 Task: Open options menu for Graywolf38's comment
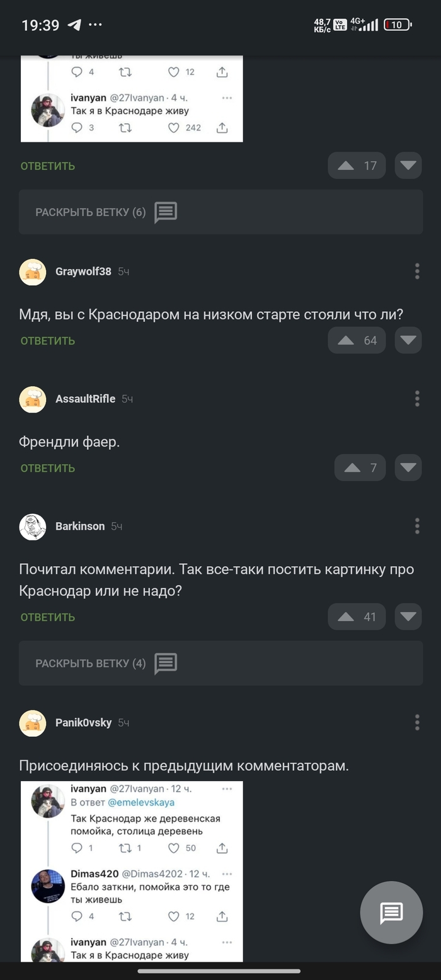417,271
